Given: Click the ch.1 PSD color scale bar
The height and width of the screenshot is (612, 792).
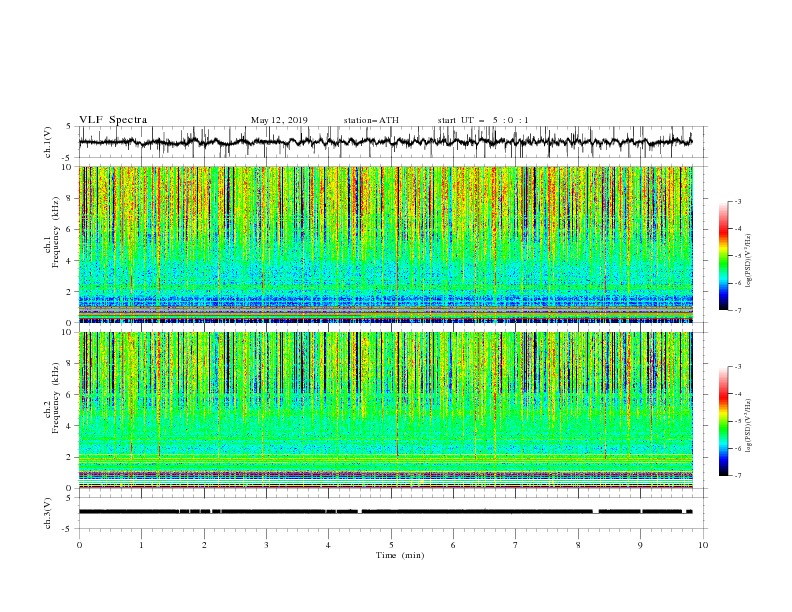Looking at the screenshot, I should tap(723, 256).
